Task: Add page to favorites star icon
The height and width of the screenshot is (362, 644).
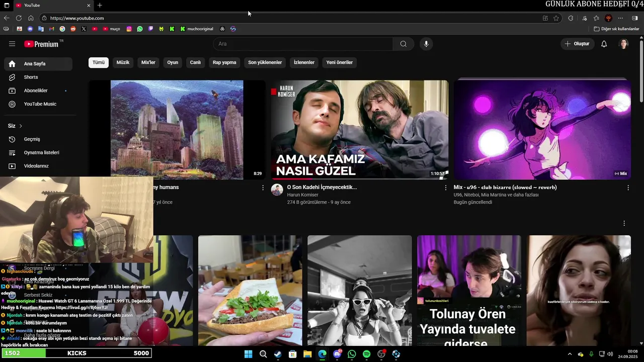Action: tap(556, 18)
